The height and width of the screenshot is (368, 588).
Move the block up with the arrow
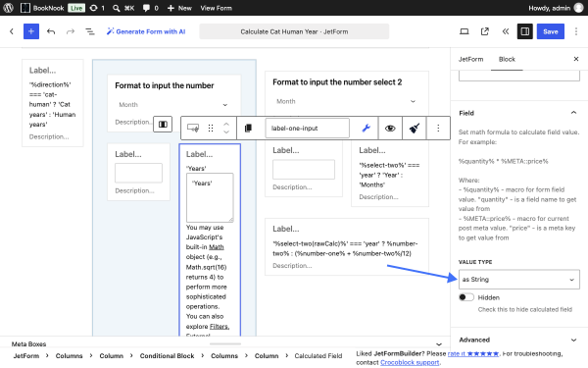pos(226,124)
